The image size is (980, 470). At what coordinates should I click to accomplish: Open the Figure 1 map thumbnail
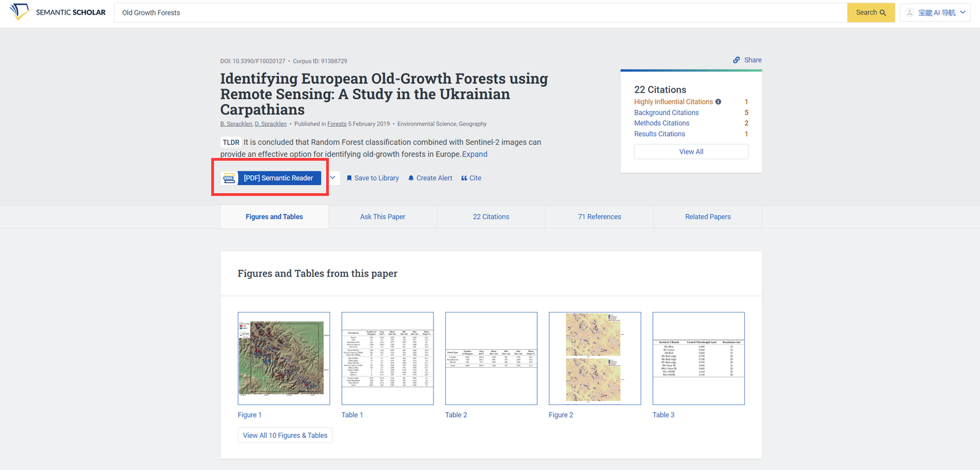284,358
